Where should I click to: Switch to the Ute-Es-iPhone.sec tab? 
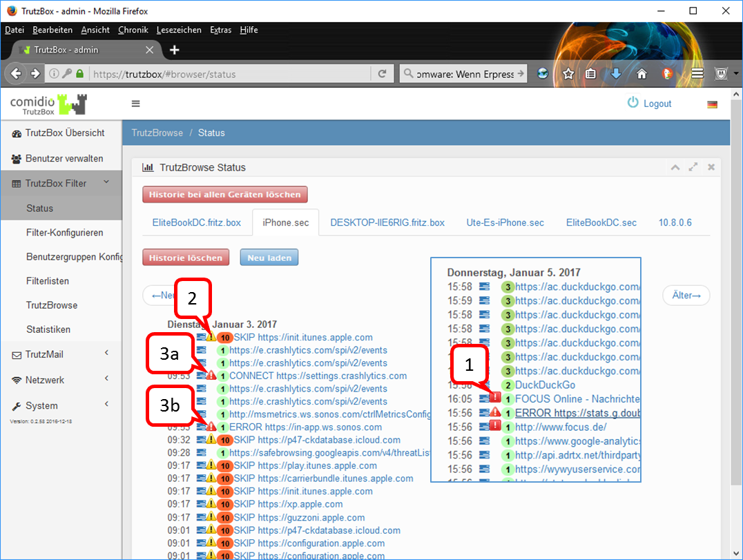[505, 222]
